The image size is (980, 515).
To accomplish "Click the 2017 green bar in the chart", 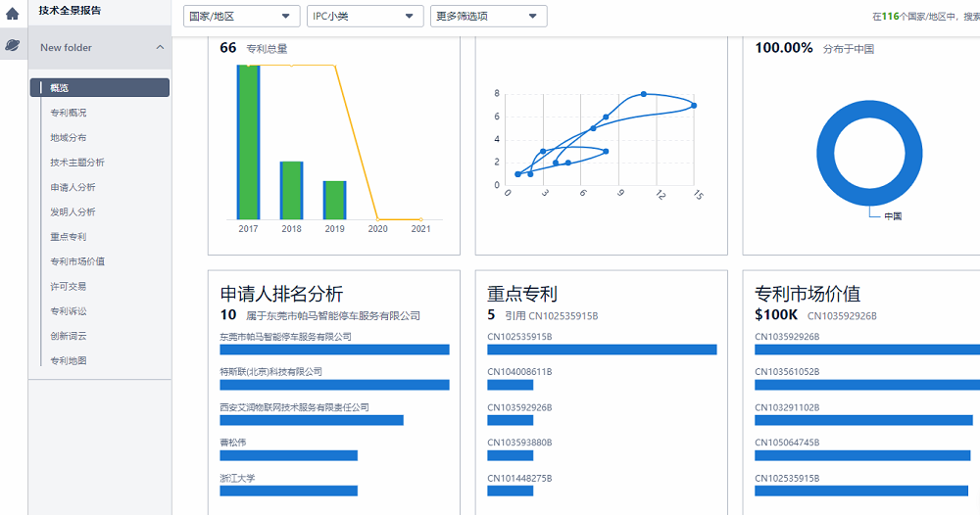I will tap(248, 142).
